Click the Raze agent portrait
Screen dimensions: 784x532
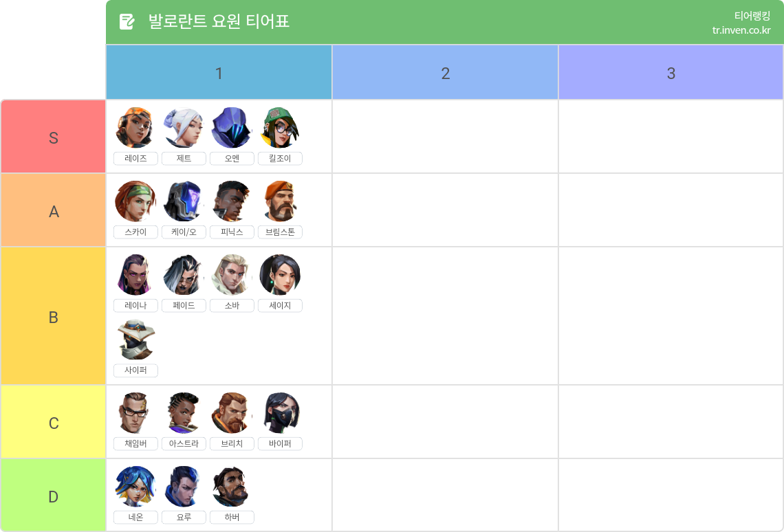tap(135, 127)
